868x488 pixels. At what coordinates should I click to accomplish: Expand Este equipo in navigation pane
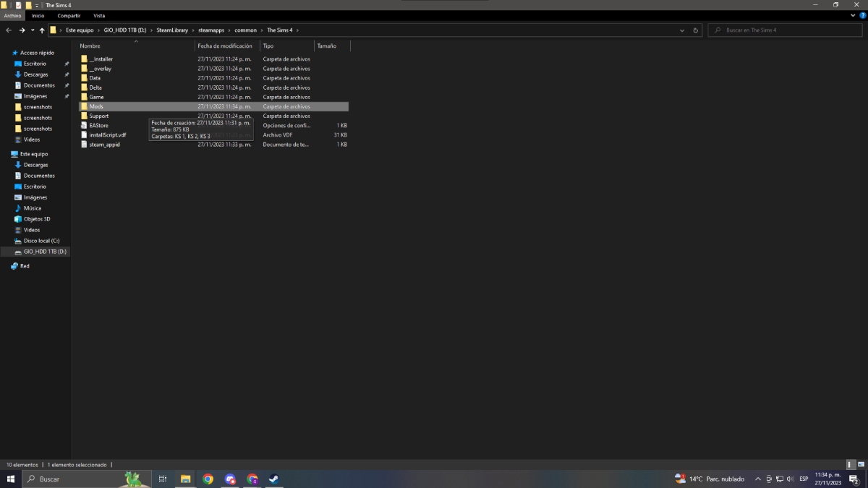pyautogui.click(x=6, y=153)
